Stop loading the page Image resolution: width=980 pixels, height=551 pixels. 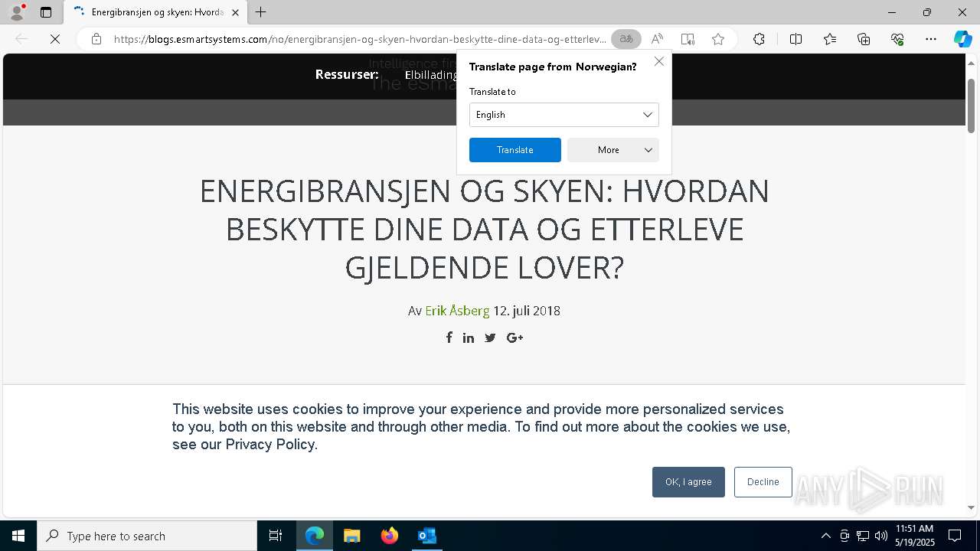tap(55, 39)
